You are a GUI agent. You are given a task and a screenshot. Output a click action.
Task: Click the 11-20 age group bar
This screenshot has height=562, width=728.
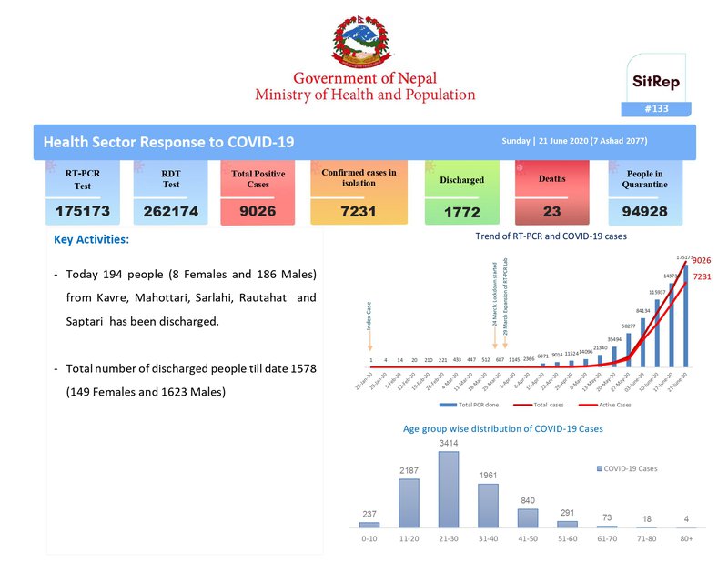[x=409, y=503]
